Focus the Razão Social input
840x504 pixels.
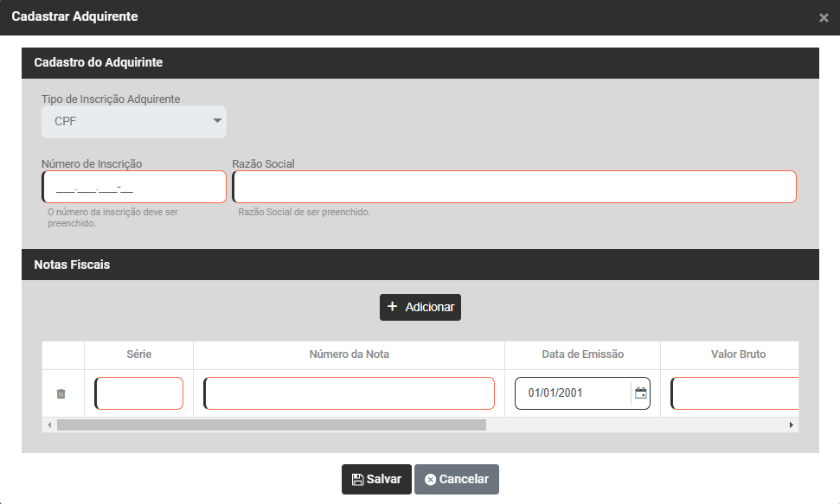click(x=514, y=187)
